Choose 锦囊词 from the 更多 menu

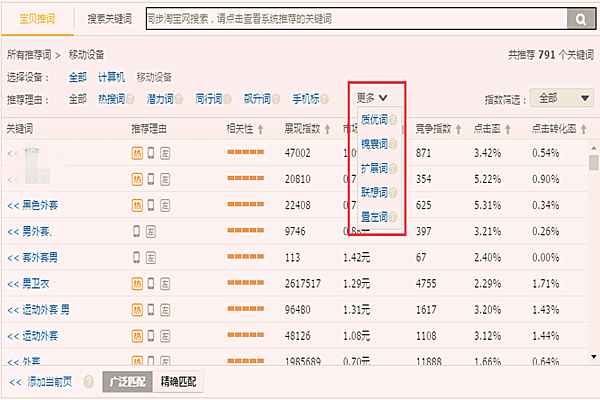(374, 144)
